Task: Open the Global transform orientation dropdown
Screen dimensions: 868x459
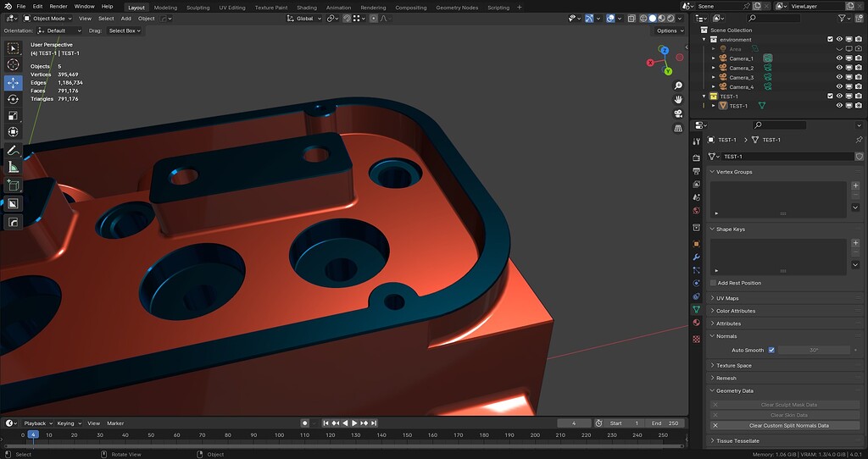Action: (x=304, y=19)
